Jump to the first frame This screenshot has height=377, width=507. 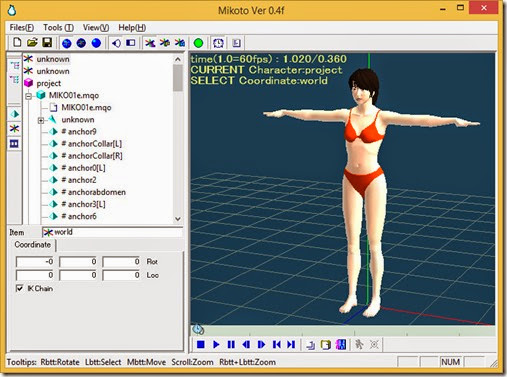click(x=276, y=344)
